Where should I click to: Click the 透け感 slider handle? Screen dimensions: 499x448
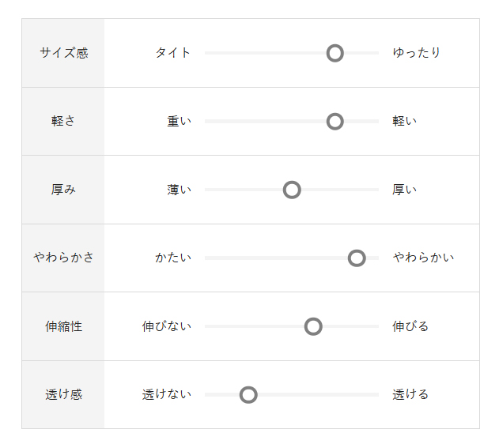tap(248, 395)
